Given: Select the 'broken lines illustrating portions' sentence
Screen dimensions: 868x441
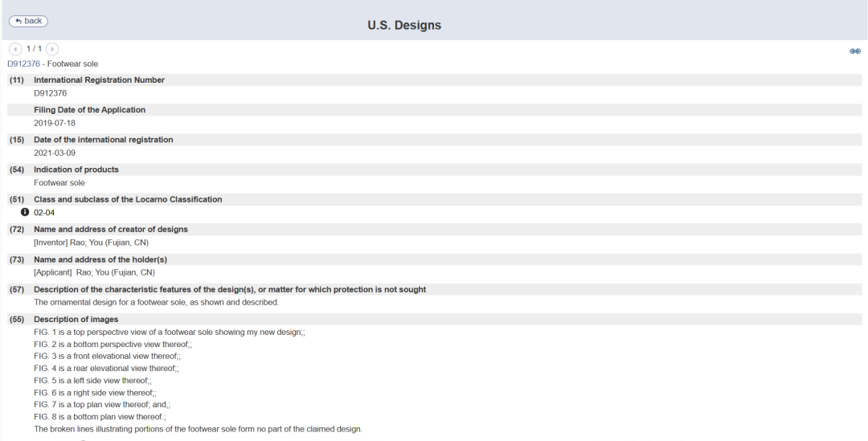Looking at the screenshot, I should [x=199, y=429].
